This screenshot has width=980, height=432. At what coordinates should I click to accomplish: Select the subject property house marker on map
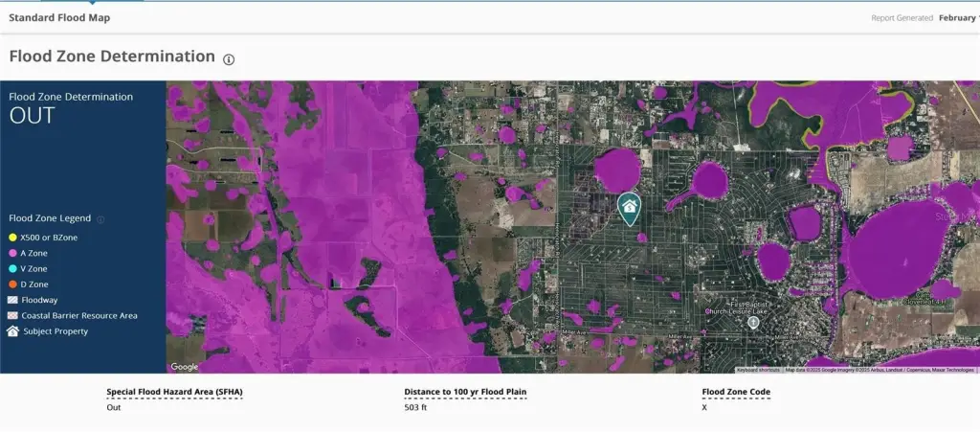pos(629,206)
